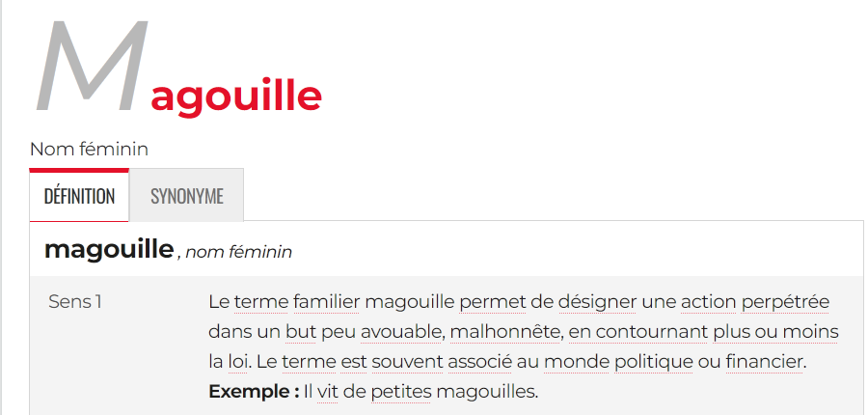Open the linked word 'avouable'
868x415 pixels.
pyautogui.click(x=402, y=332)
